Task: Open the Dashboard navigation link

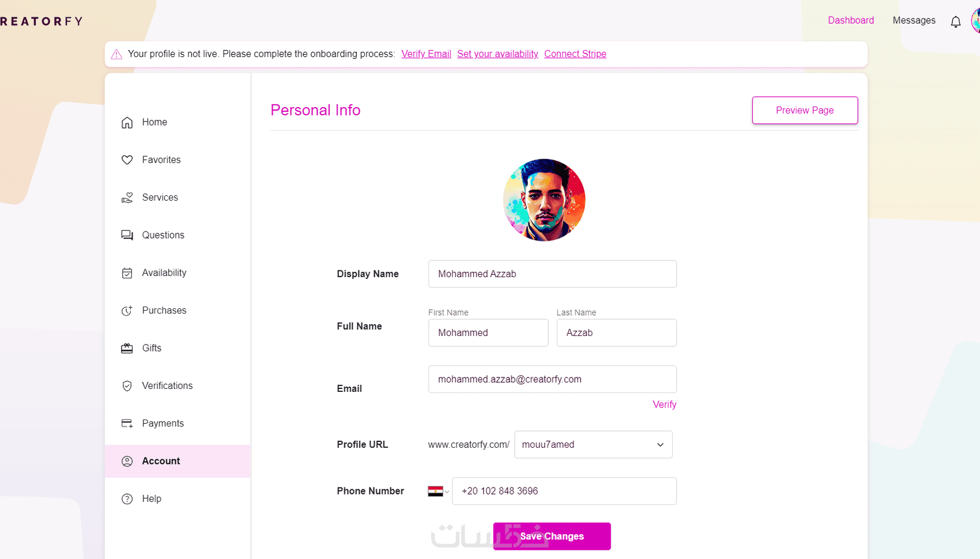Action: coord(850,21)
